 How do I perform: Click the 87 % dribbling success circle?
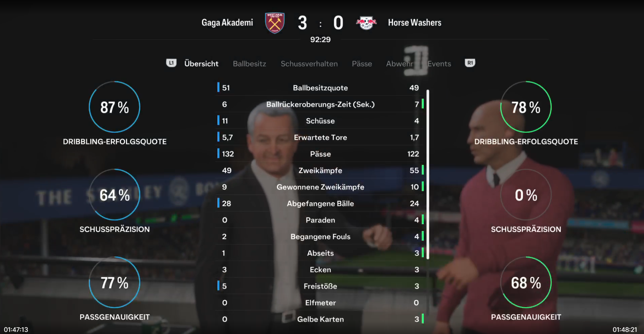pos(114,107)
